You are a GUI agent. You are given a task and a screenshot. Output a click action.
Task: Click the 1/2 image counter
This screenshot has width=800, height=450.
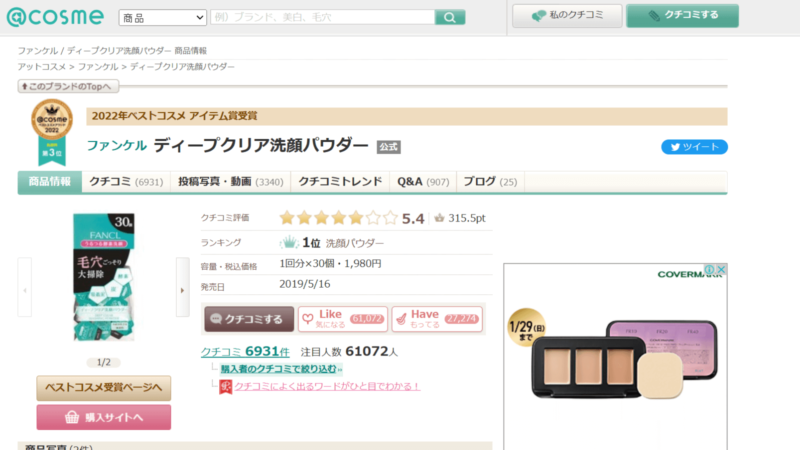104,362
